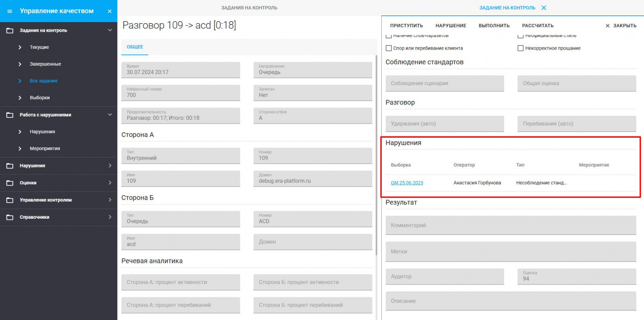
Task: Click the folder icon next to Оценки
Action: [9, 183]
